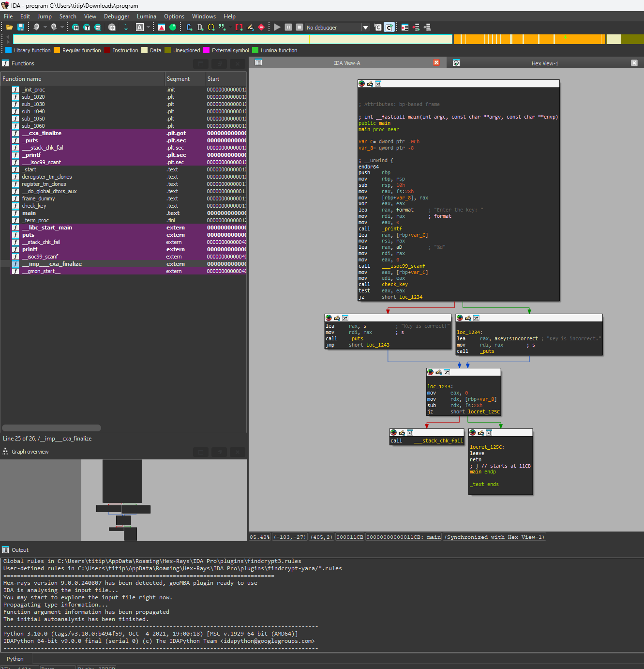Open the forward-history dropdown arrow
The width and height of the screenshot is (644, 669).
tap(62, 27)
